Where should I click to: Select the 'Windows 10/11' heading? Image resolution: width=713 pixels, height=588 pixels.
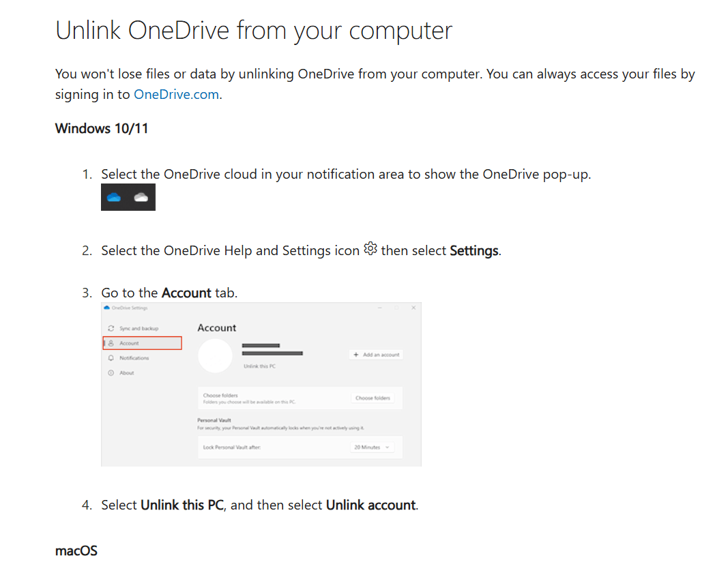click(102, 129)
